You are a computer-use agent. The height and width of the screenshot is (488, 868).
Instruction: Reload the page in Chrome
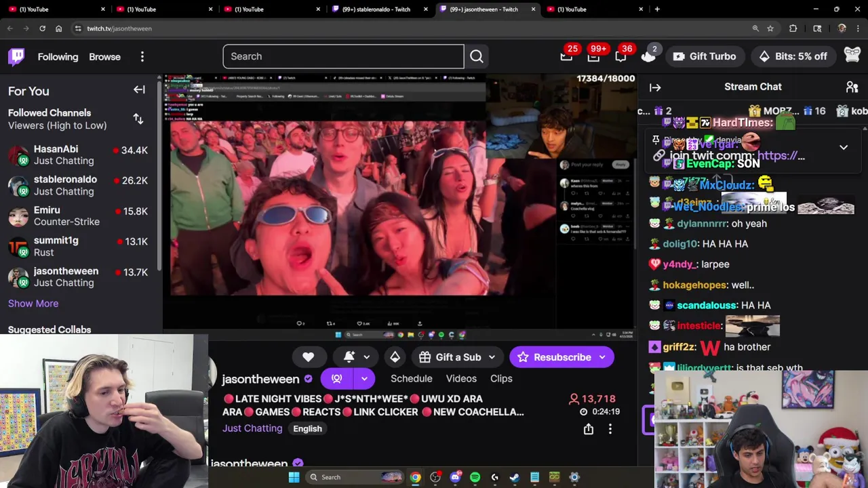pyautogui.click(x=42, y=28)
